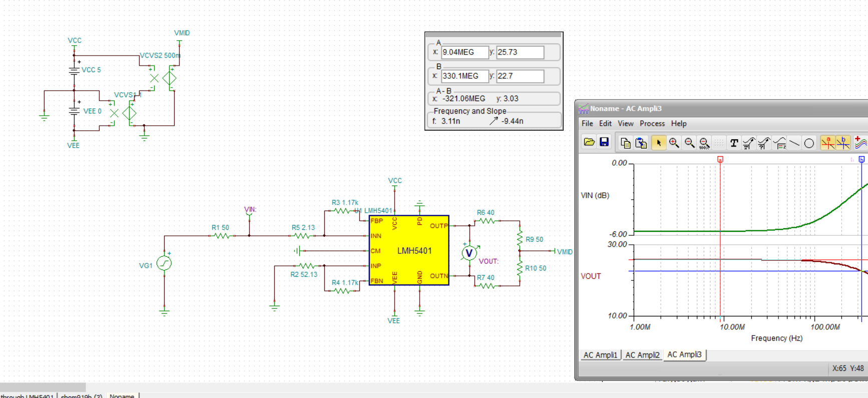Image resolution: width=868 pixels, height=398 pixels.
Task: Click the Zoom In magnifier
Action: point(674,143)
